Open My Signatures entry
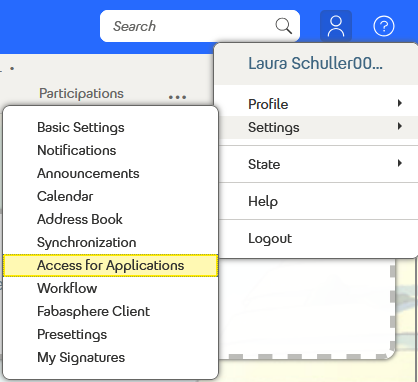 [x=111, y=357]
